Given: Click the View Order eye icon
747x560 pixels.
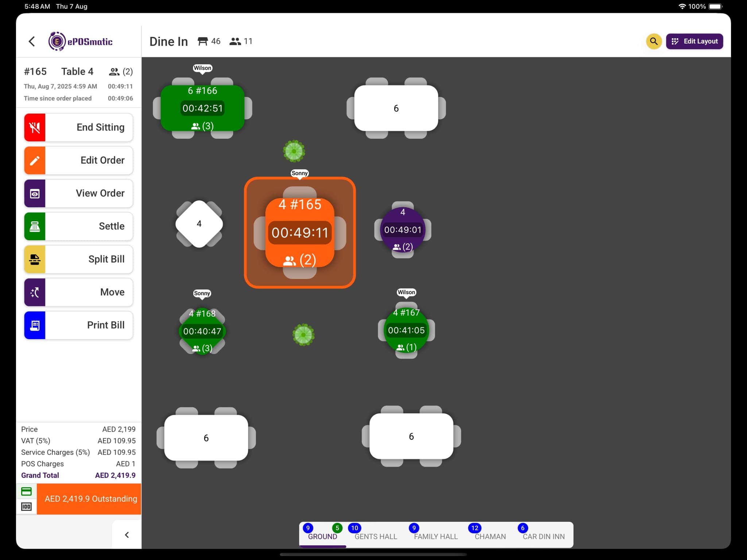Looking at the screenshot, I should tap(35, 194).
